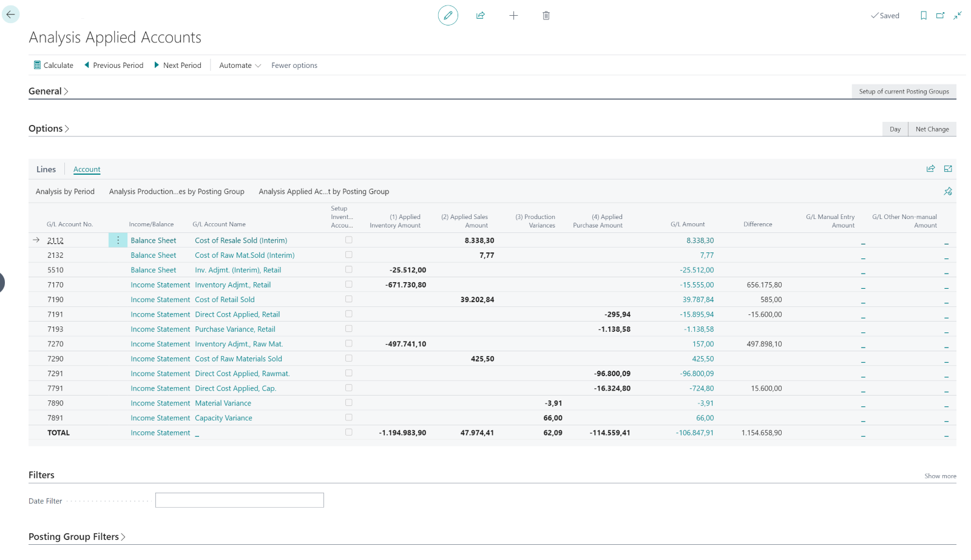Toggle Setup Inventory checkbox for 2132
Screen dimensions: 971x560
349,255
